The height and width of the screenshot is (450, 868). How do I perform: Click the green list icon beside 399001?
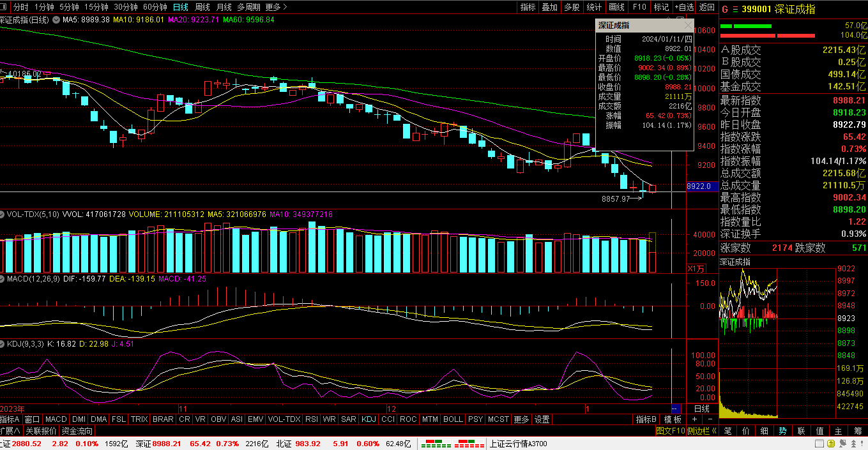[735, 9]
